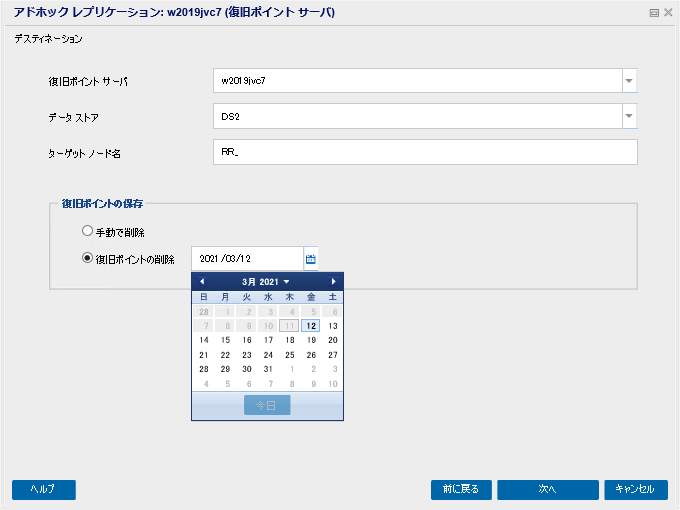
Task: Choose day 31 in the calendar
Action: (268, 369)
